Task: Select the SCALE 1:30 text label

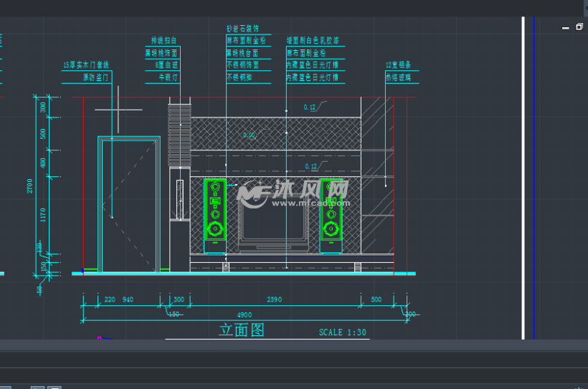Action: (343, 332)
